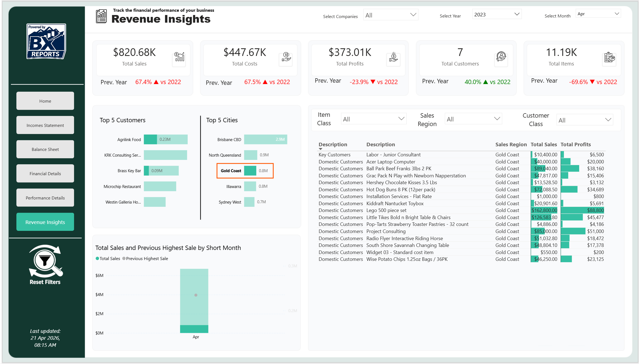Select the Brisbane CBD city bar
The width and height of the screenshot is (639, 364).
coord(266,139)
